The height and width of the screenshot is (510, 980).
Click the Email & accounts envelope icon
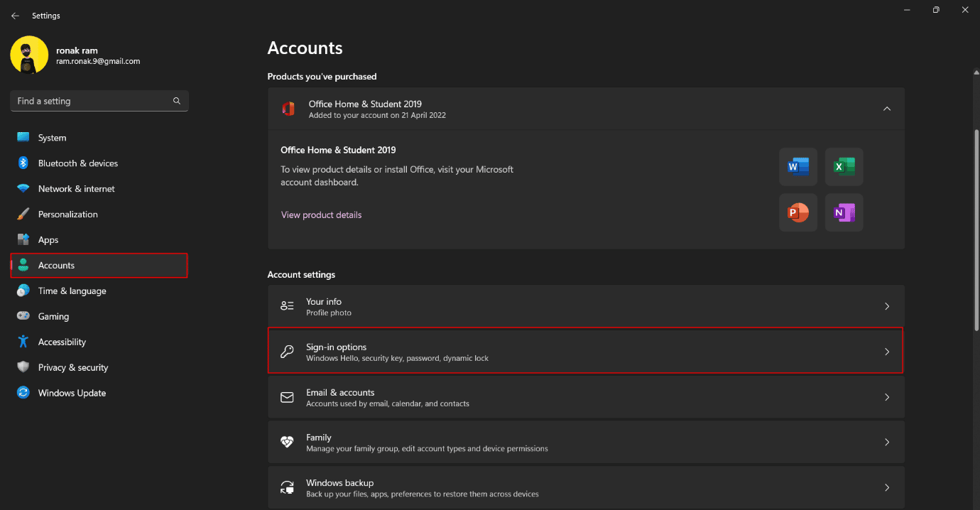click(x=287, y=397)
